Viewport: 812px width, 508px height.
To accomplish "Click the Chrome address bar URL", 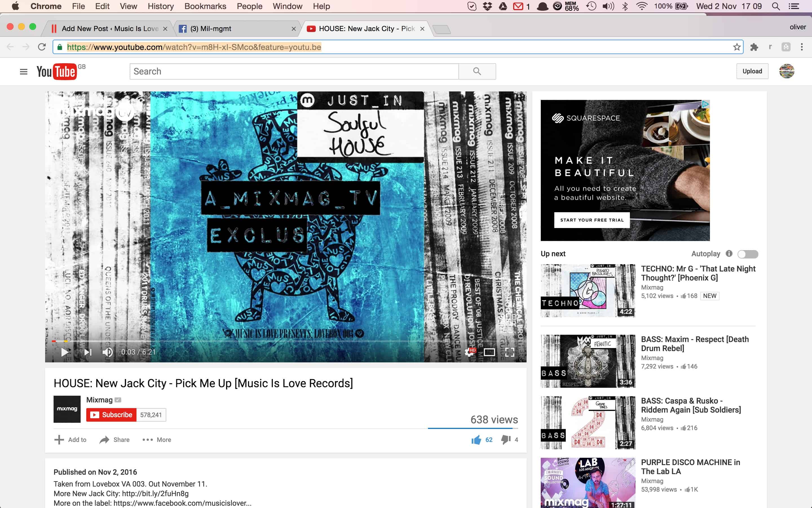I will pos(194,47).
